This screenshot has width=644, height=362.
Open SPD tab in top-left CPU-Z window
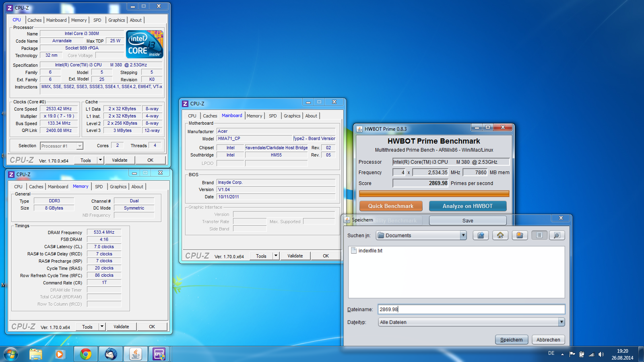point(97,20)
